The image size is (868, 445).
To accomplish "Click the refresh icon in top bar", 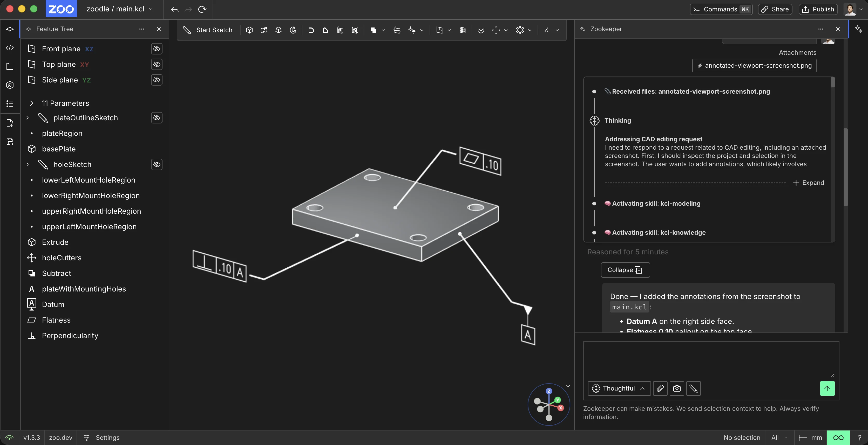I will (202, 9).
